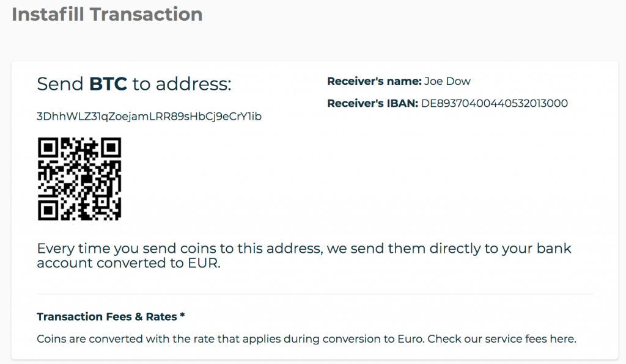Click the bottom-left QR finder square
Screen dimensions: 626x364
point(48,209)
